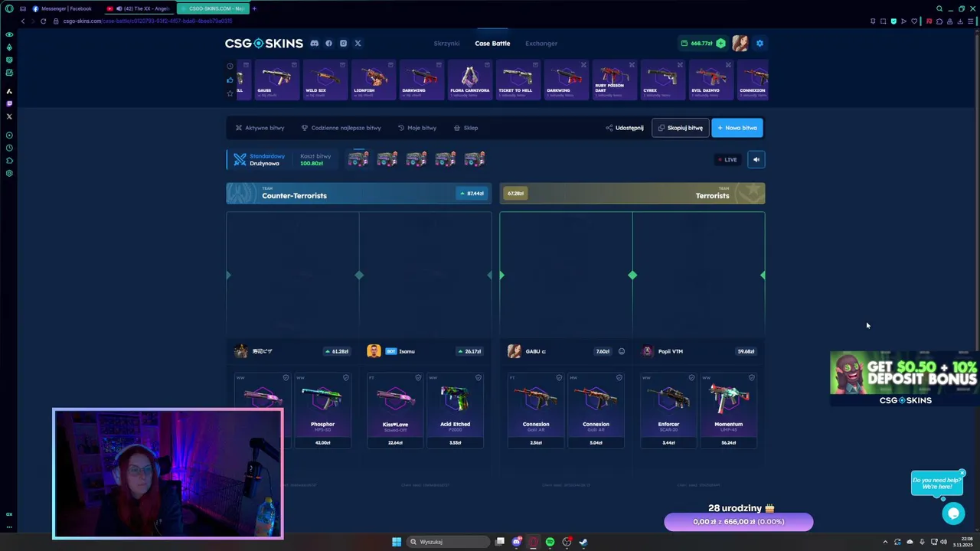Image resolution: width=980 pixels, height=551 pixels.
Task: Open Spotify from the taskbar
Action: (550, 542)
